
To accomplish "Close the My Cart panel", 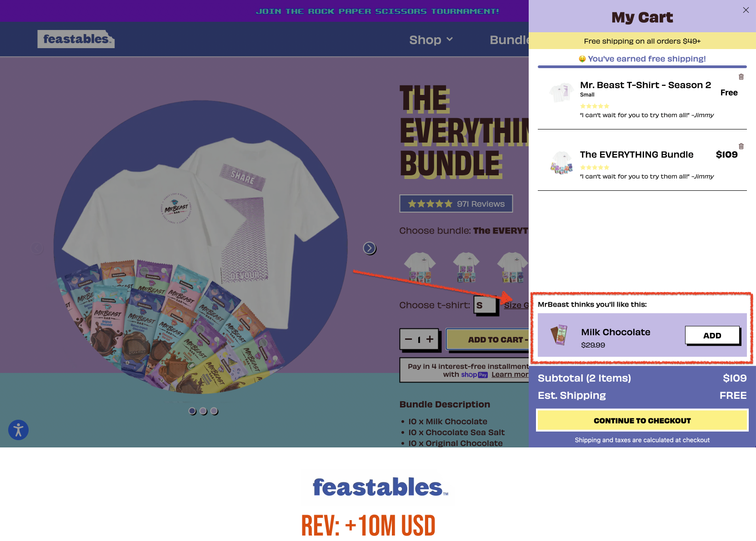I will [746, 10].
